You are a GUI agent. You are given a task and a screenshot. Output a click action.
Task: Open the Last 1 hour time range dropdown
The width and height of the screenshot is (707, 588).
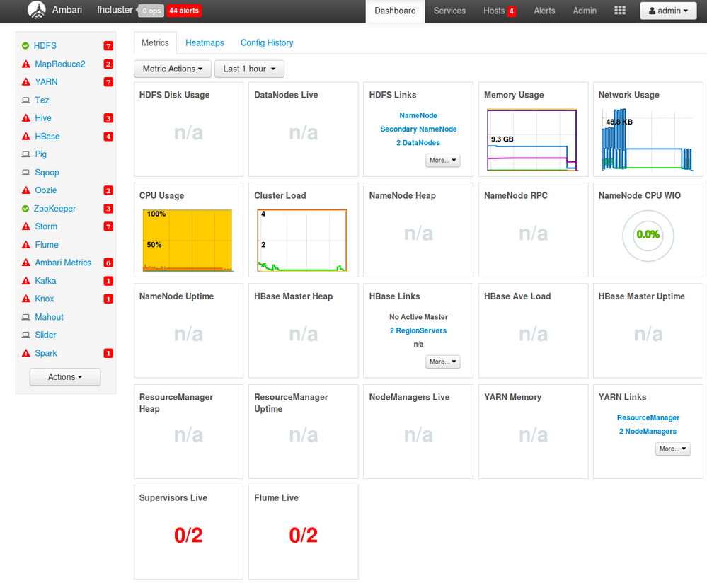[x=249, y=69]
